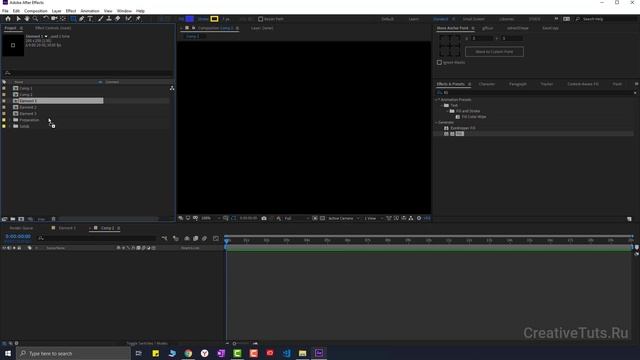Expand the Solids folder in Project panel

click(x=10, y=126)
